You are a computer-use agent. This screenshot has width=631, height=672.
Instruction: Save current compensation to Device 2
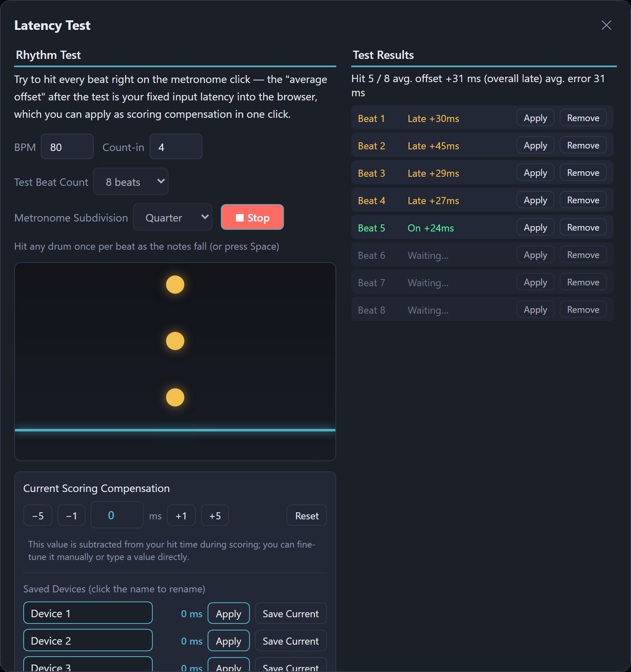pyautogui.click(x=291, y=640)
